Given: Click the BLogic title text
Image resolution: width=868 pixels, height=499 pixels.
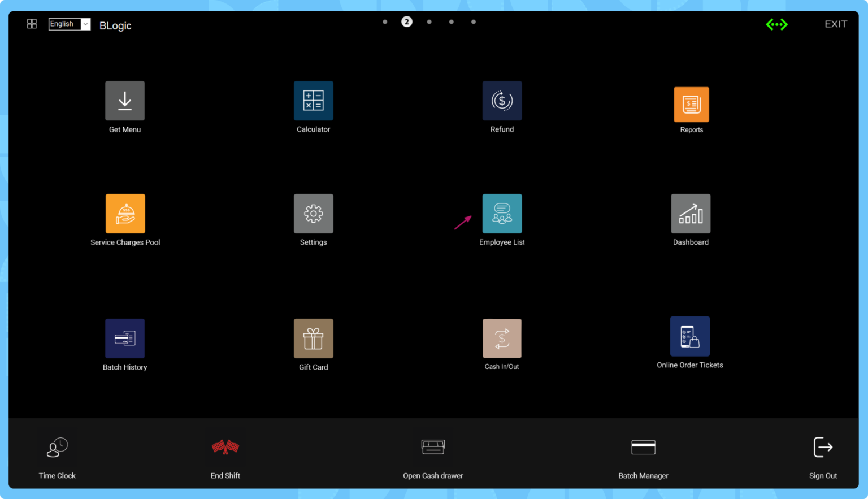Looking at the screenshot, I should click(115, 25).
